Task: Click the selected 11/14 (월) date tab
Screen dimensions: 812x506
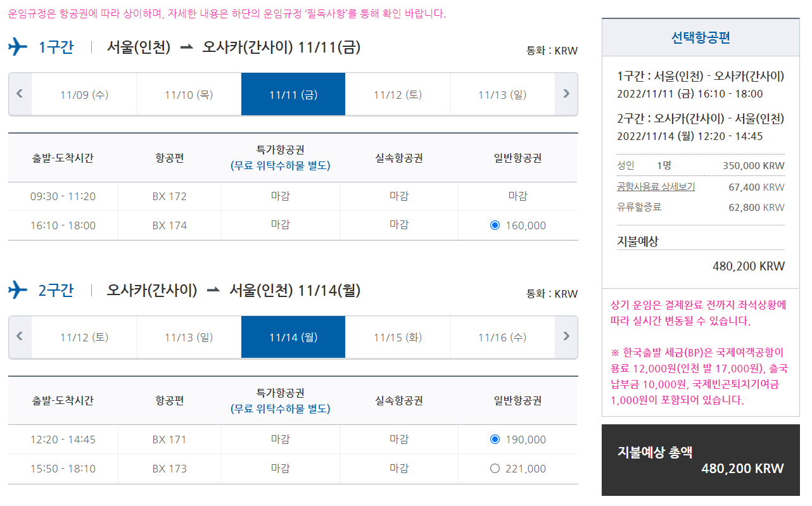Action: (293, 337)
